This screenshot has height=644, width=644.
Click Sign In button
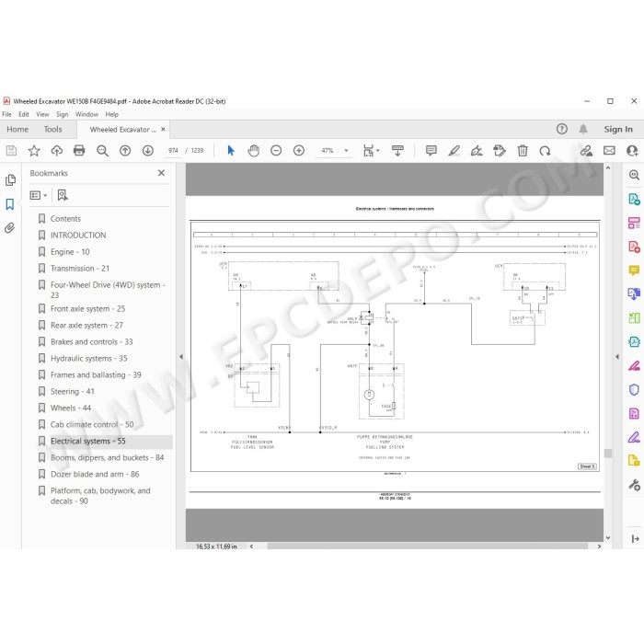(618, 129)
